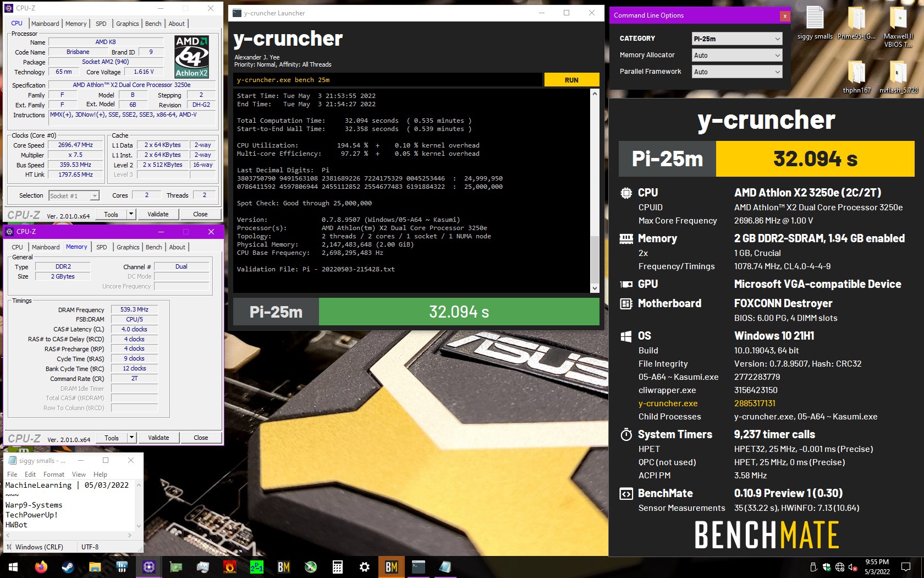
Task: Close the Command Line Options panel
Action: (785, 16)
